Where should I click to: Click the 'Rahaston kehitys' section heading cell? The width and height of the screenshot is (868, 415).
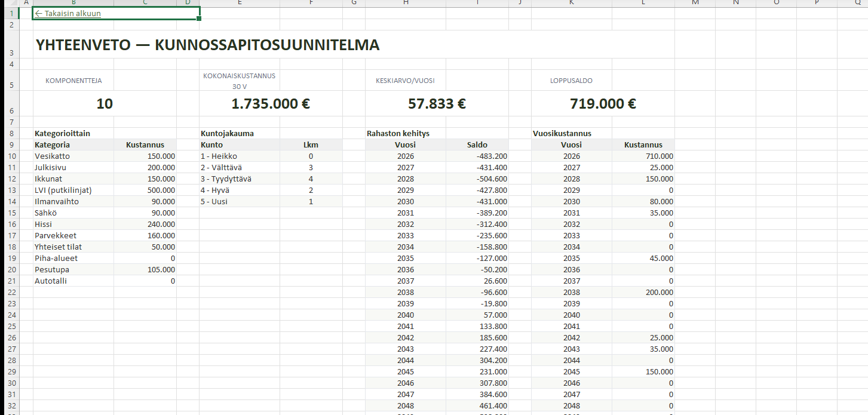[398, 134]
